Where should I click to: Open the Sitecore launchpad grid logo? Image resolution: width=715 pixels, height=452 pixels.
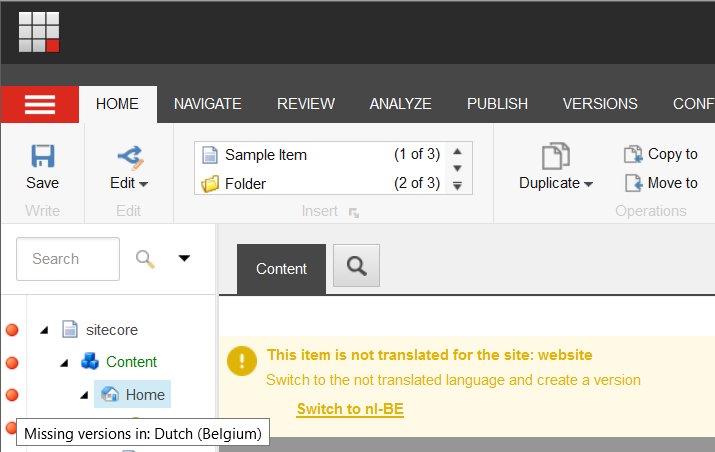[x=39, y=32]
